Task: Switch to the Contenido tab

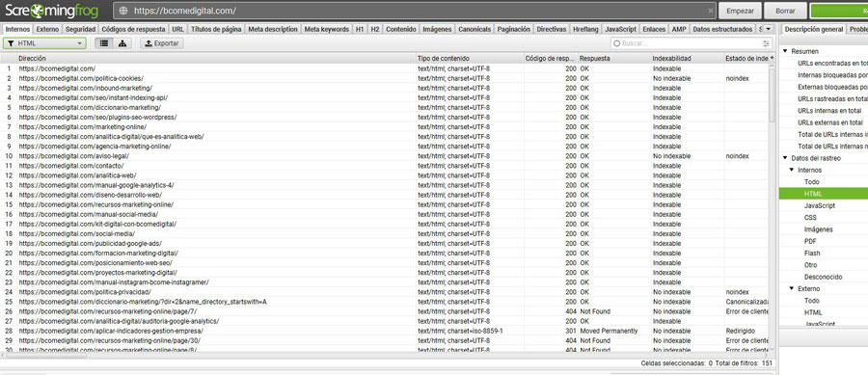Action: click(401, 29)
